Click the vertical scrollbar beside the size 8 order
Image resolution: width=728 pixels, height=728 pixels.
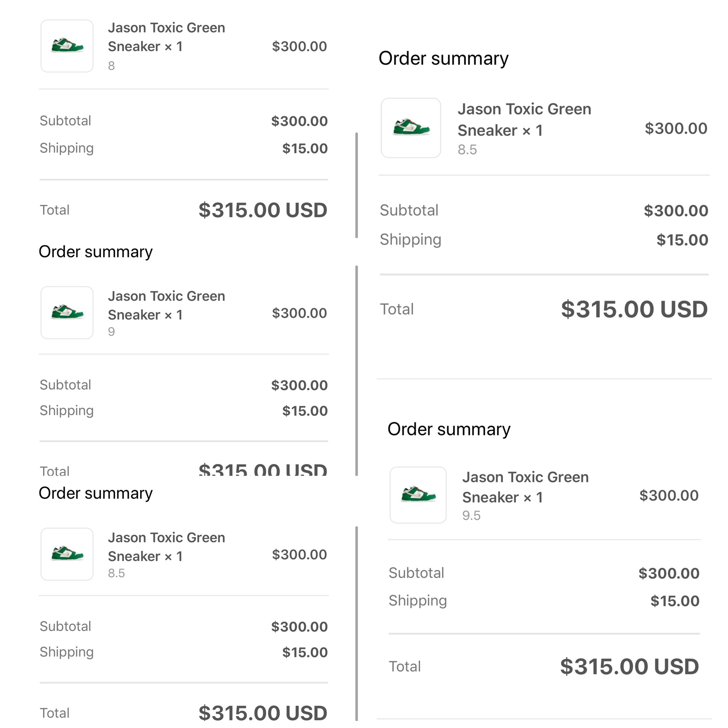[x=357, y=185]
